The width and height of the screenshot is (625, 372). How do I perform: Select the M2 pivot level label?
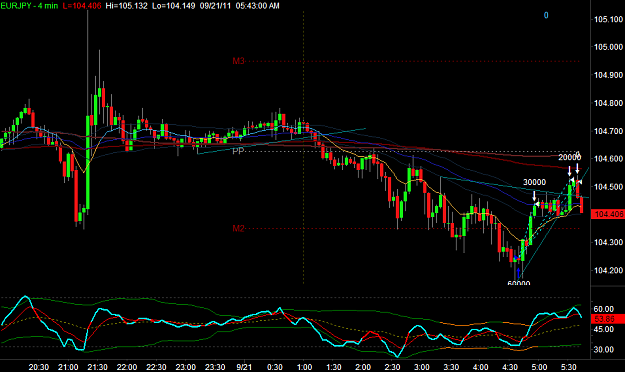(x=238, y=228)
